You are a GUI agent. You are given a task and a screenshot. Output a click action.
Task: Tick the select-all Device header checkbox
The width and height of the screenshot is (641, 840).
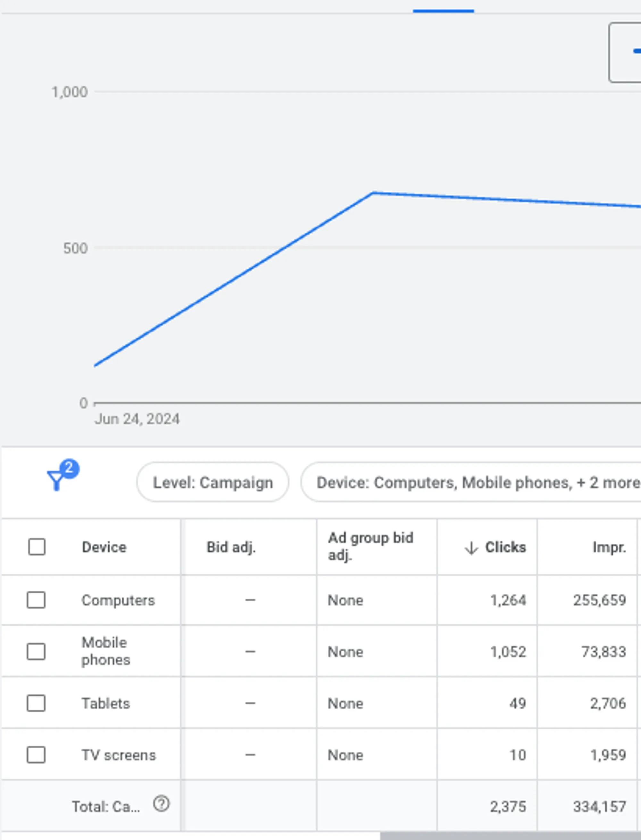pos(37,547)
